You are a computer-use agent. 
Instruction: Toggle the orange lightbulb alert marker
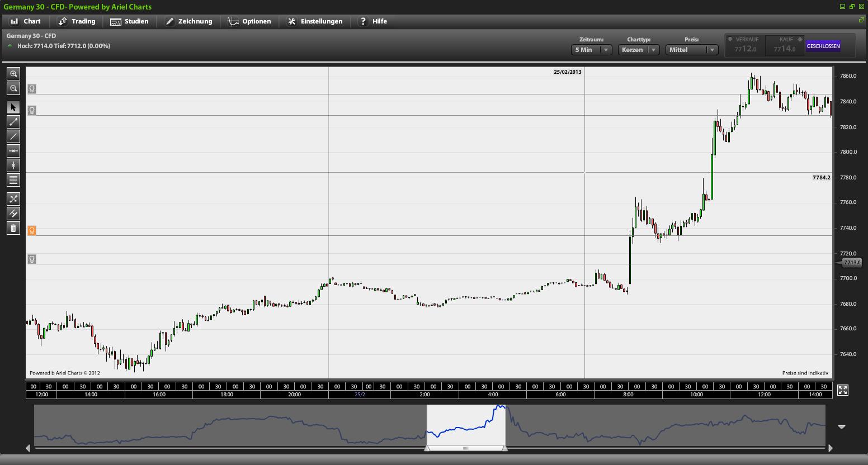(x=32, y=231)
